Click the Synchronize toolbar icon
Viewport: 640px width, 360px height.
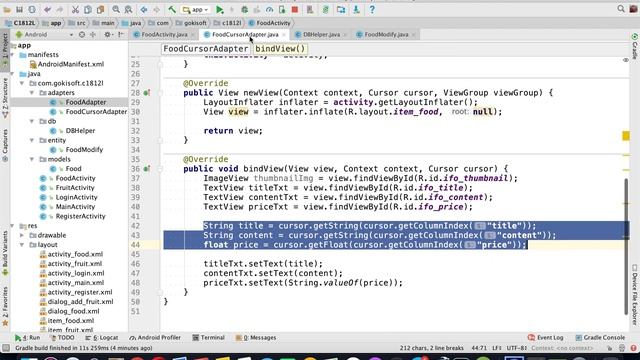[32, 9]
